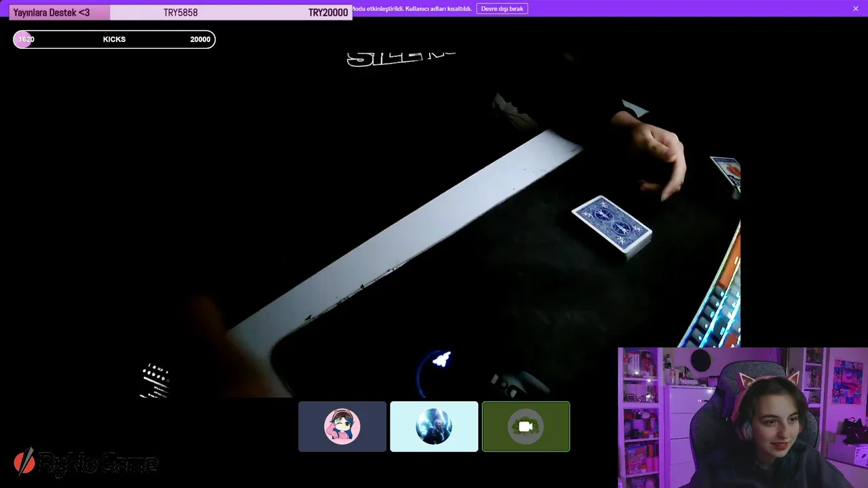Image resolution: width=868 pixels, height=488 pixels.
Task: Click the "1620" kicks count value
Action: 26,39
